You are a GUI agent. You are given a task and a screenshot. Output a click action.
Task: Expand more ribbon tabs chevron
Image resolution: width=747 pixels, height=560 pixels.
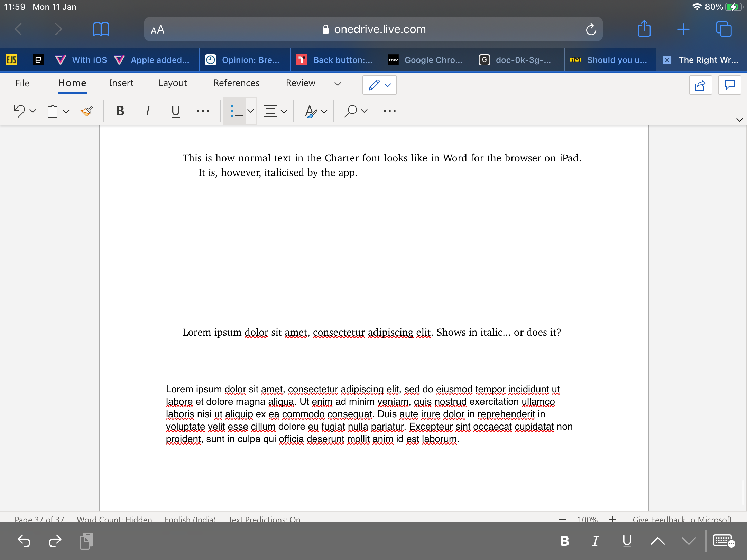(338, 84)
